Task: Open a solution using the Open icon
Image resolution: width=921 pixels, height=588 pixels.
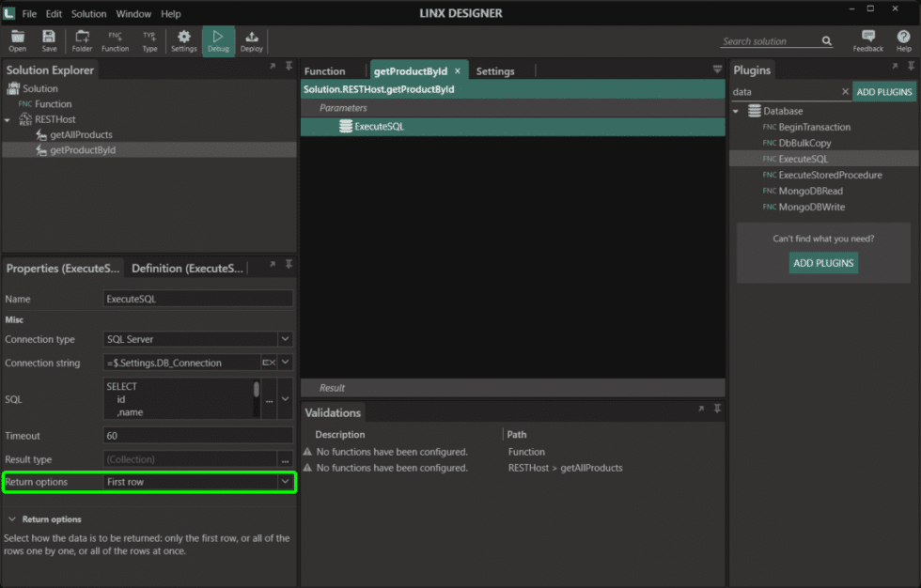Action: pyautogui.click(x=17, y=39)
